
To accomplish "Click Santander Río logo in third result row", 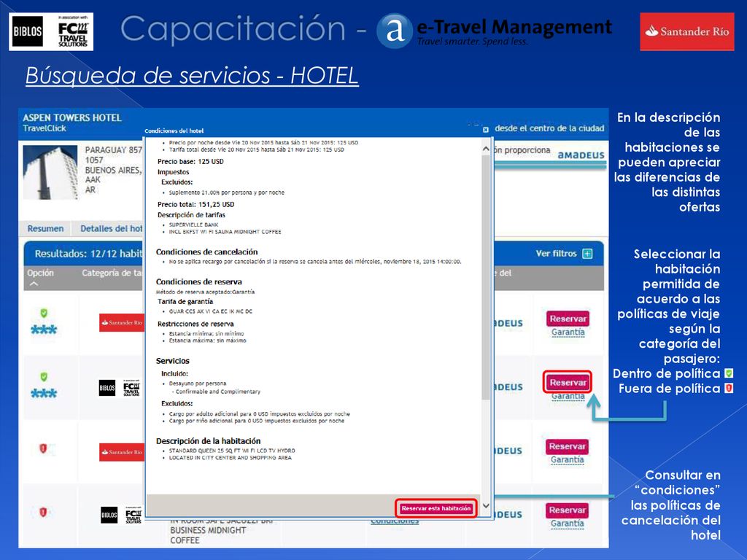I will (x=122, y=452).
